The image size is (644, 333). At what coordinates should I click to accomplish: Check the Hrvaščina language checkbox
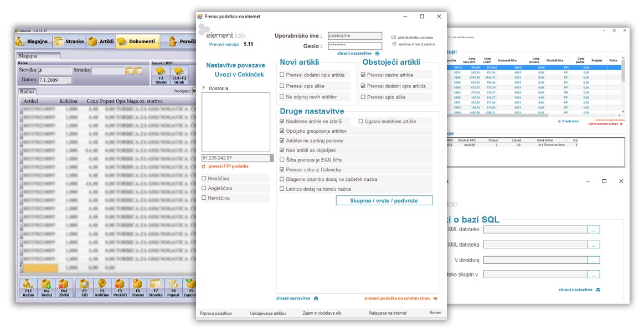point(204,178)
